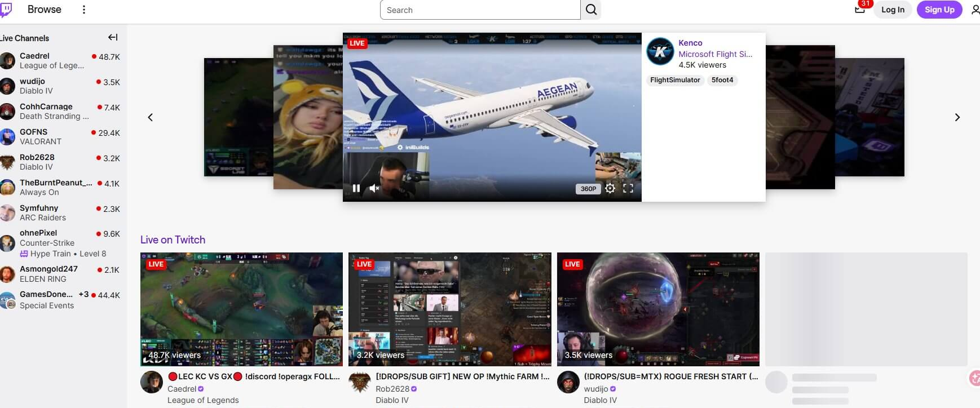
Task: Open wudijo avatar in sidebar
Action: click(x=7, y=86)
